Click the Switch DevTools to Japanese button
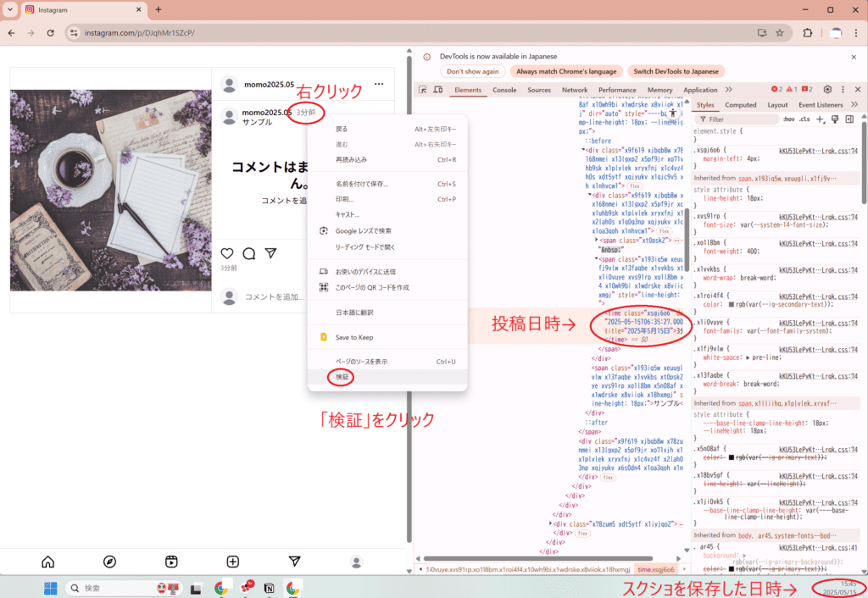The height and width of the screenshot is (598, 868). tap(676, 71)
